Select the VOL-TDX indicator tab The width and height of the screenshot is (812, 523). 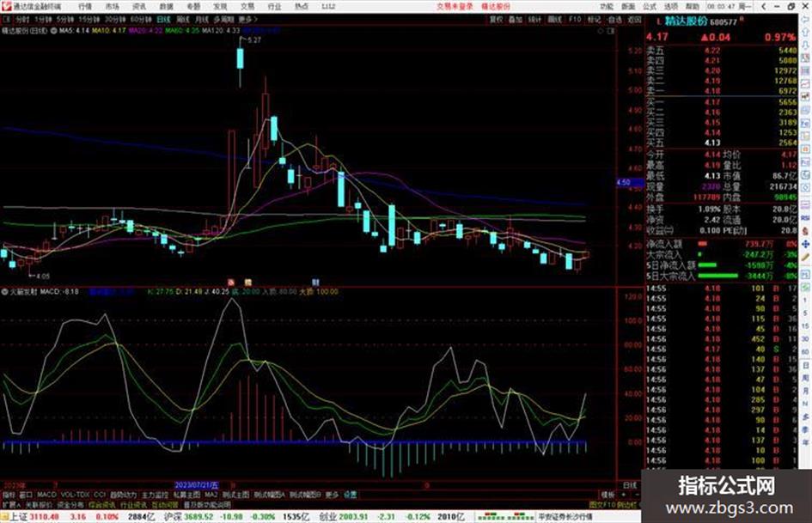tap(75, 495)
